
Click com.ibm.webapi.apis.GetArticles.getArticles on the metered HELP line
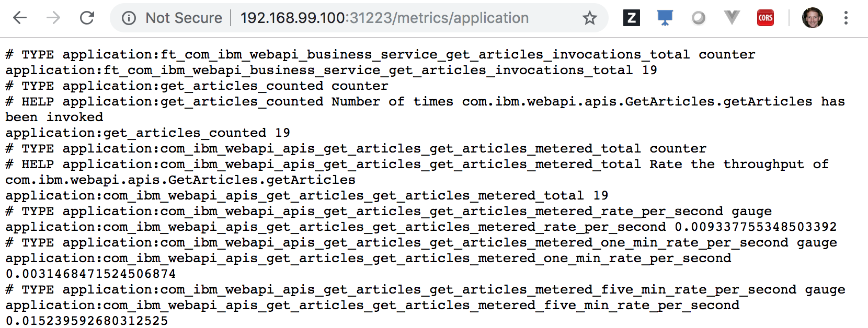[180, 180]
